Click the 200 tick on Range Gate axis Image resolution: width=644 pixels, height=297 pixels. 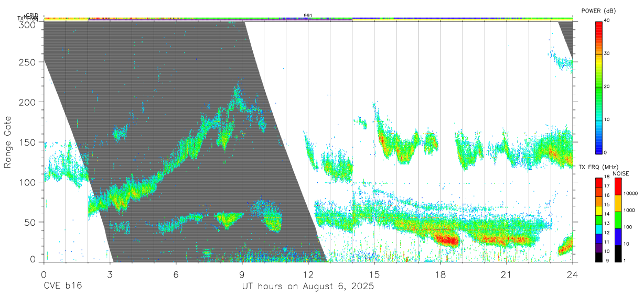tap(28, 102)
